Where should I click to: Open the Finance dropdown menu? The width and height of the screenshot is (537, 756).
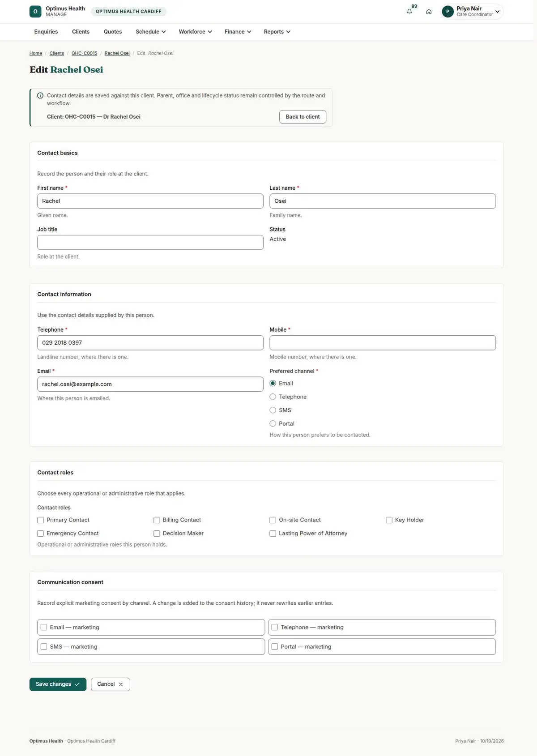(x=238, y=32)
